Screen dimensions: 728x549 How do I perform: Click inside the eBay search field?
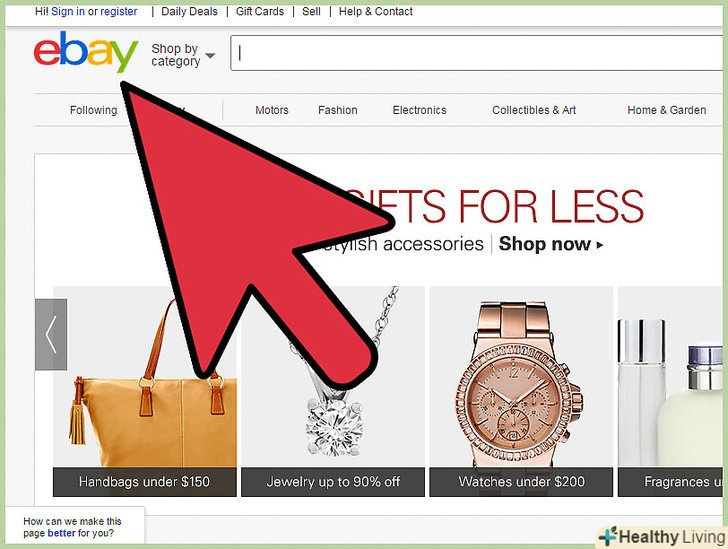(x=476, y=53)
